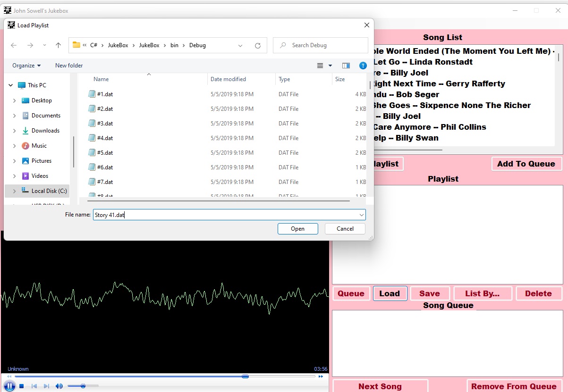Open the Organize menu
Screen dimensions: 568x392
pos(26,66)
